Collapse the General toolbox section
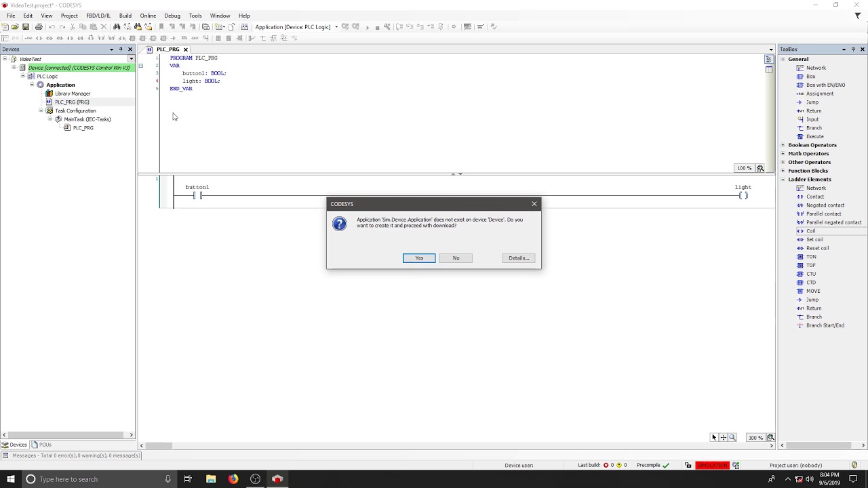 (783, 59)
